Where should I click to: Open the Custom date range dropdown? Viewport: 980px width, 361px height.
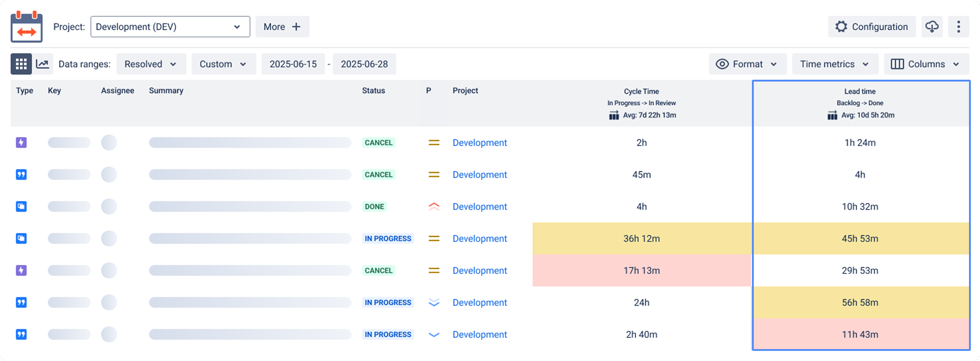[x=223, y=64]
